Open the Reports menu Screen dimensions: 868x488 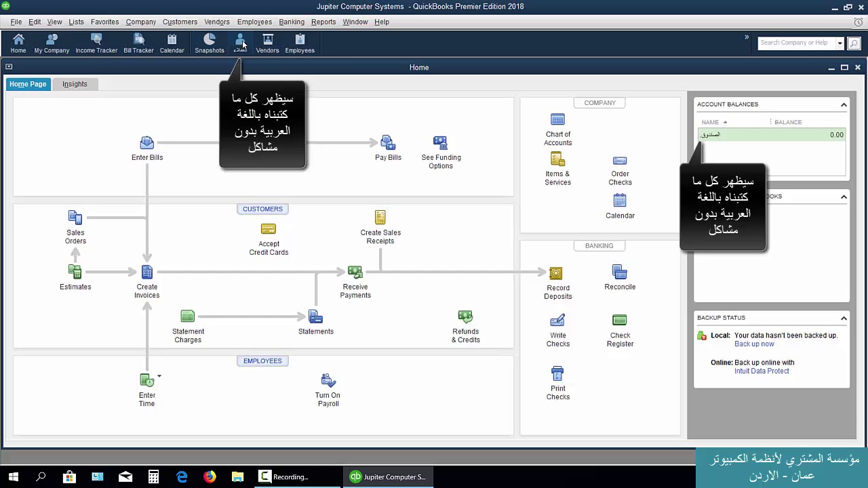coord(323,22)
